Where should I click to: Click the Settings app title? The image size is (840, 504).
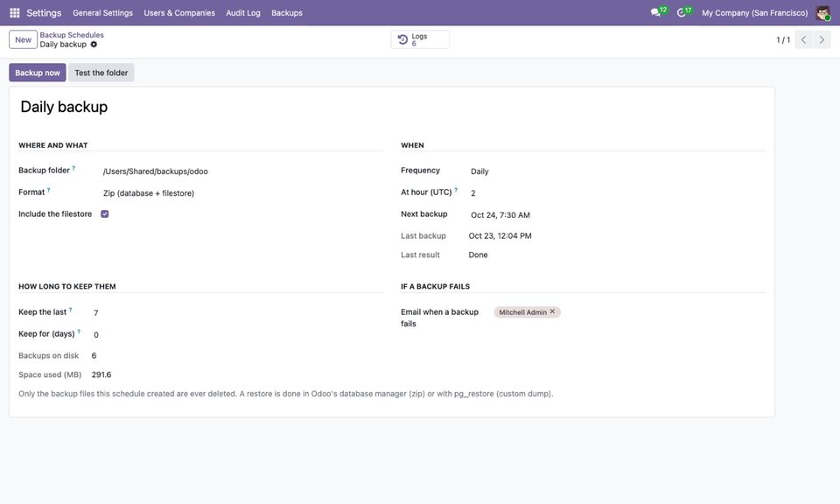tap(44, 13)
